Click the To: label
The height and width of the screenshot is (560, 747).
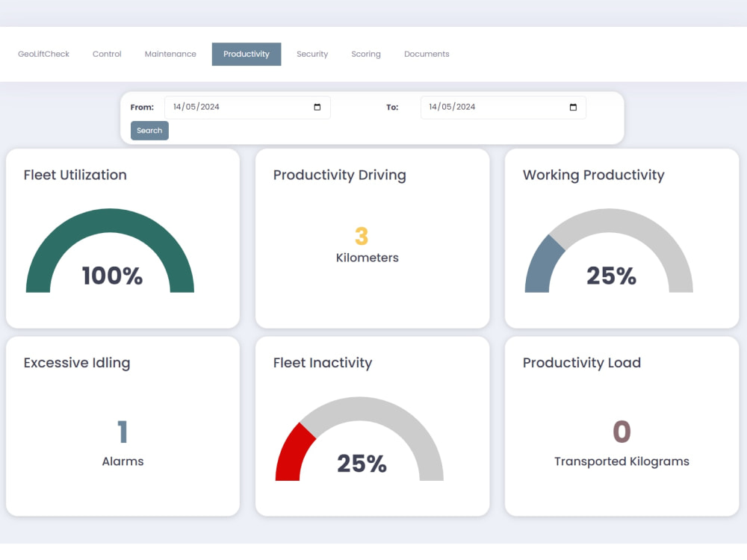tap(392, 108)
